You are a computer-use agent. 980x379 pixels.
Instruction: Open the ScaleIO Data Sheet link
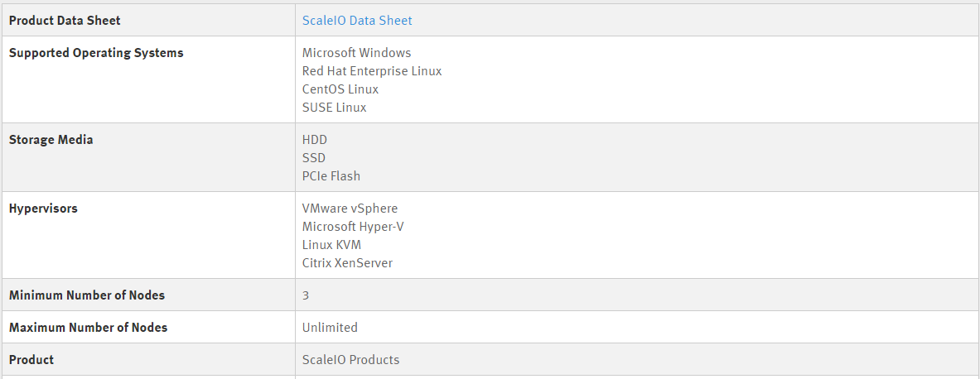[x=357, y=21]
